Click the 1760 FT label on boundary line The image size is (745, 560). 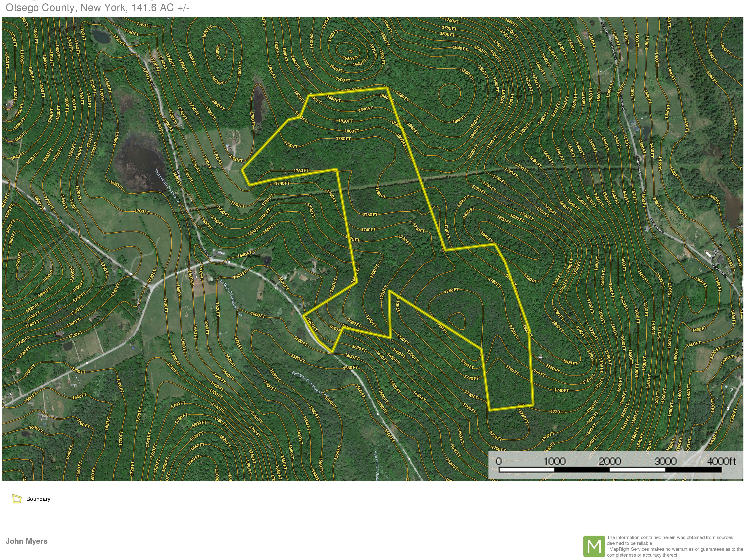301,171
